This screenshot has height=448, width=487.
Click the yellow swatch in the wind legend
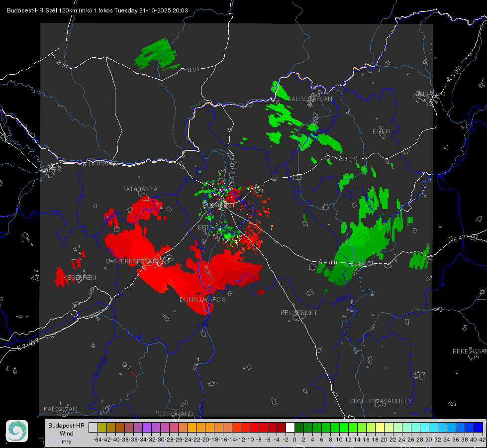point(380,428)
